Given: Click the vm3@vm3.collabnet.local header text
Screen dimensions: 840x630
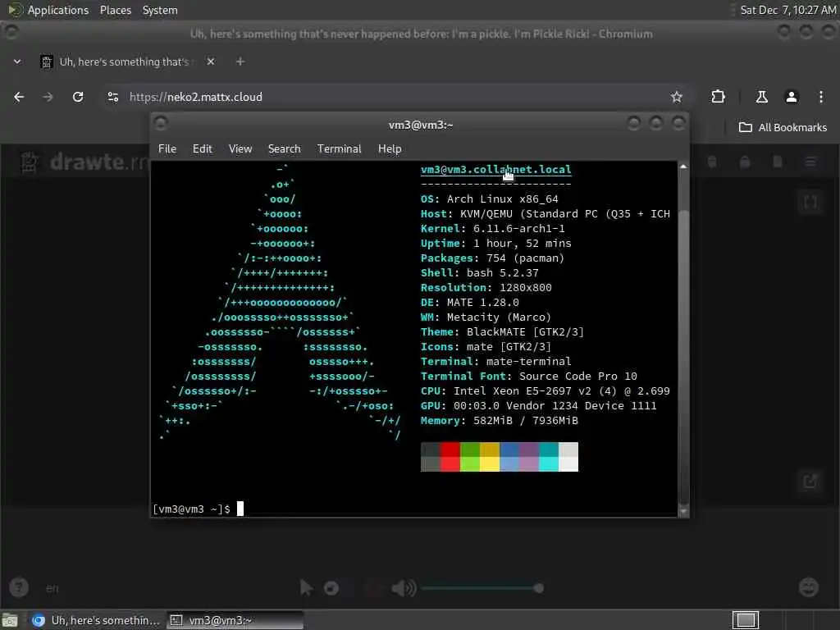Looking at the screenshot, I should pyautogui.click(x=496, y=169).
